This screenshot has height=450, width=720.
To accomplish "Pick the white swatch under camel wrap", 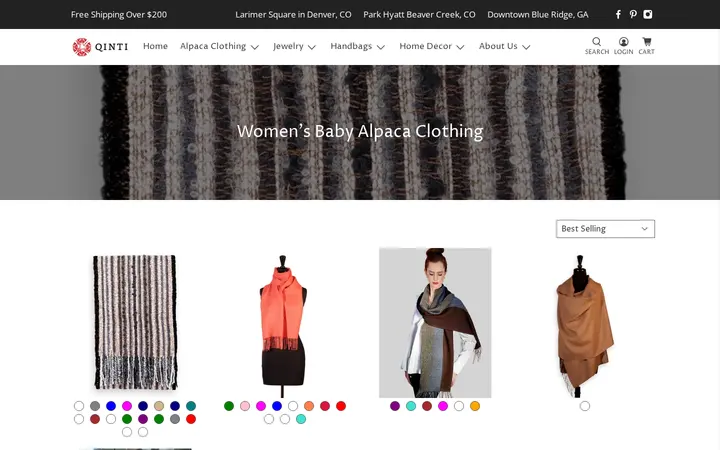I will coord(585,406).
